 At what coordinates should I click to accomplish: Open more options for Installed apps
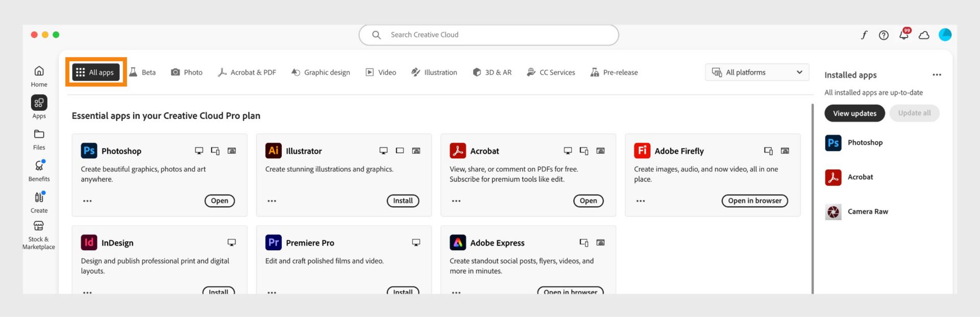click(x=937, y=75)
